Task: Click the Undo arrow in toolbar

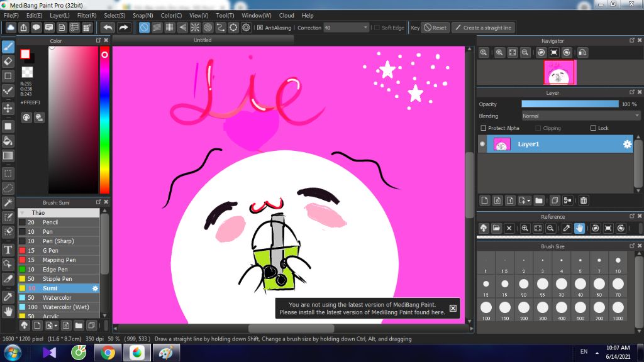Action: pos(108,28)
